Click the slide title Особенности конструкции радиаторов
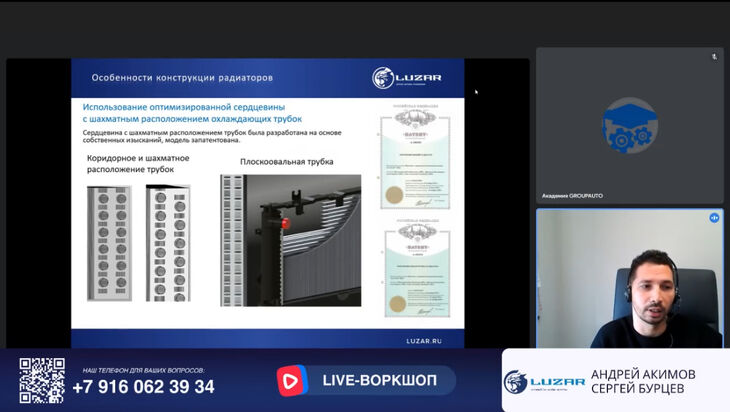The width and height of the screenshot is (730, 412). click(182, 78)
